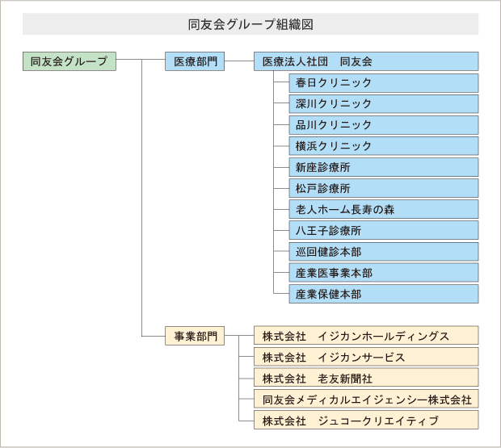Click the 春日クリニック entry
This screenshot has height=448, width=501.
click(x=384, y=83)
